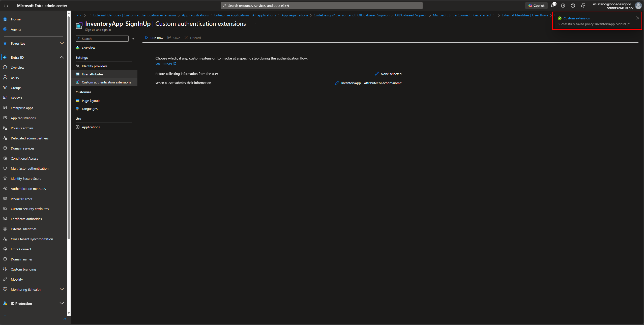Click the Enterprise apps nav icon
This screenshot has width=644, height=325.
pyautogui.click(x=5, y=108)
